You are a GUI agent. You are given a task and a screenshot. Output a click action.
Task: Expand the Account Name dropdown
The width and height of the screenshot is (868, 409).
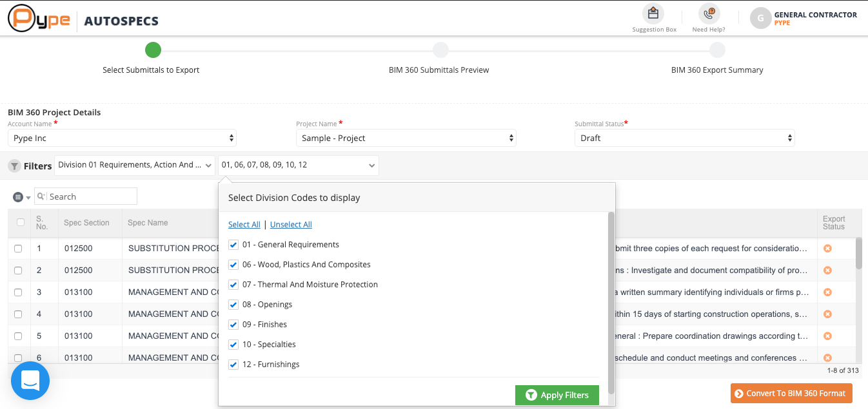pyautogui.click(x=122, y=138)
